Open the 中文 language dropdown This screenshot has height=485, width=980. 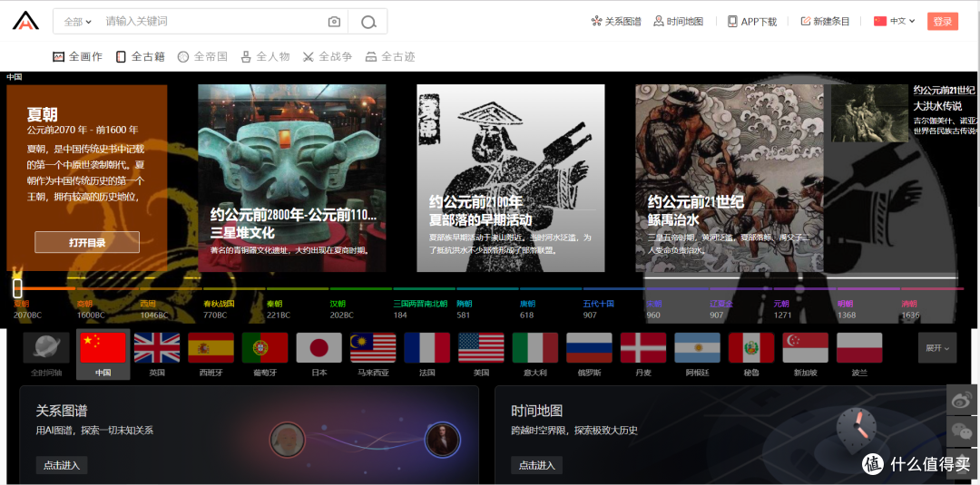pos(895,21)
